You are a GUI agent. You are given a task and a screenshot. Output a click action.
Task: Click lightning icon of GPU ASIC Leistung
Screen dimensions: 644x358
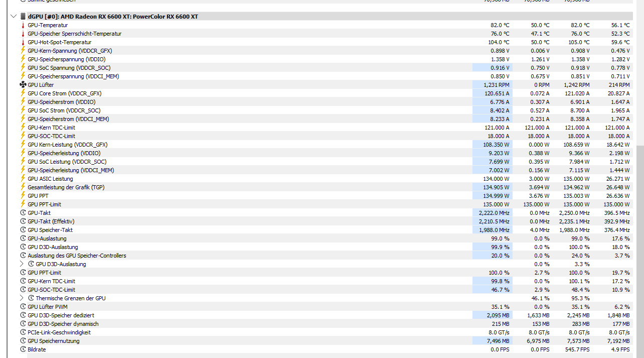[23, 179]
